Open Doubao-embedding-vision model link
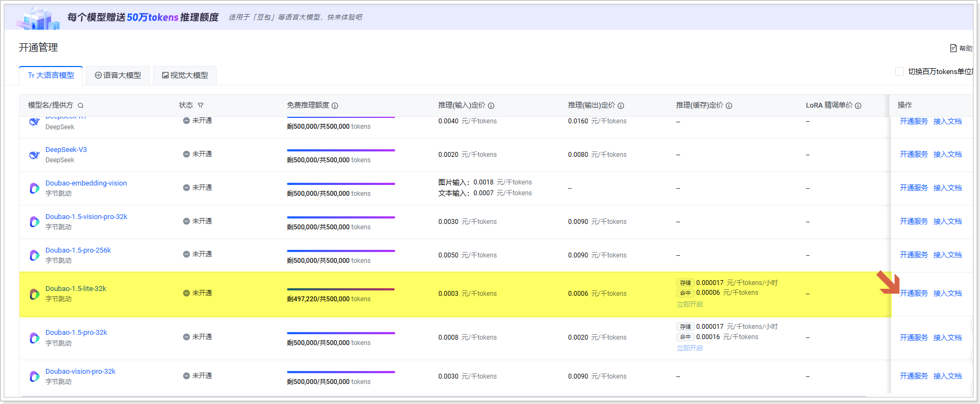The width and height of the screenshot is (980, 404). [86, 183]
